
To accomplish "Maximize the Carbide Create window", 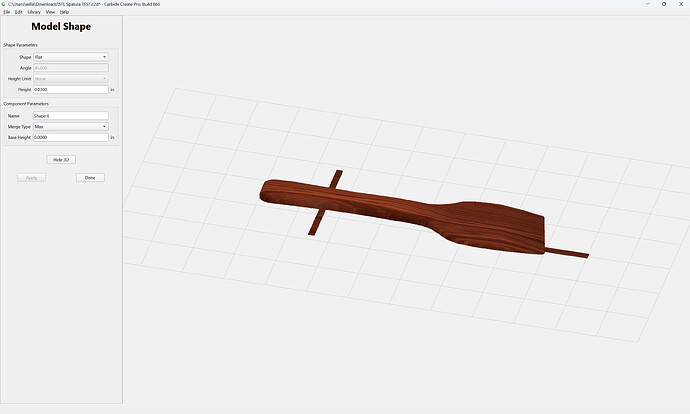I will click(664, 4).
